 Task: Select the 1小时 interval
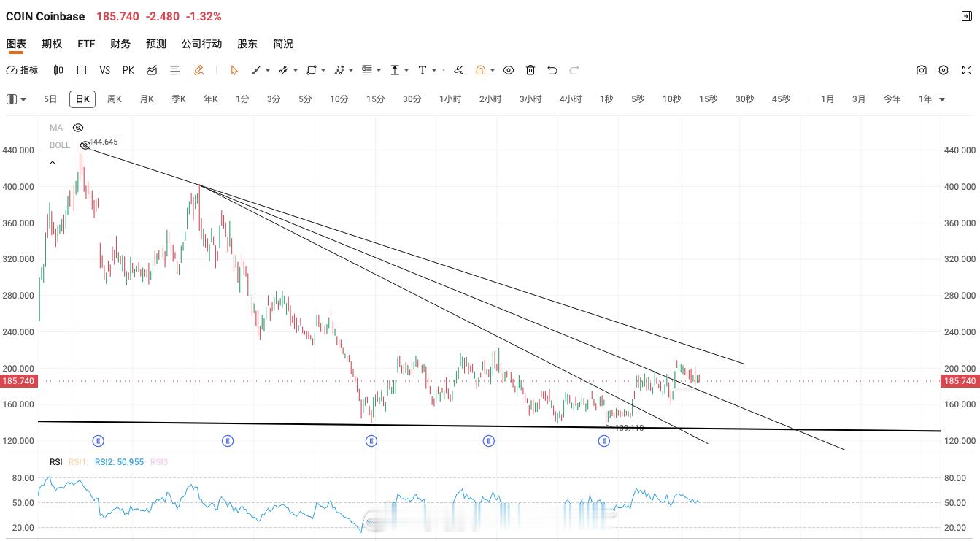[450, 99]
